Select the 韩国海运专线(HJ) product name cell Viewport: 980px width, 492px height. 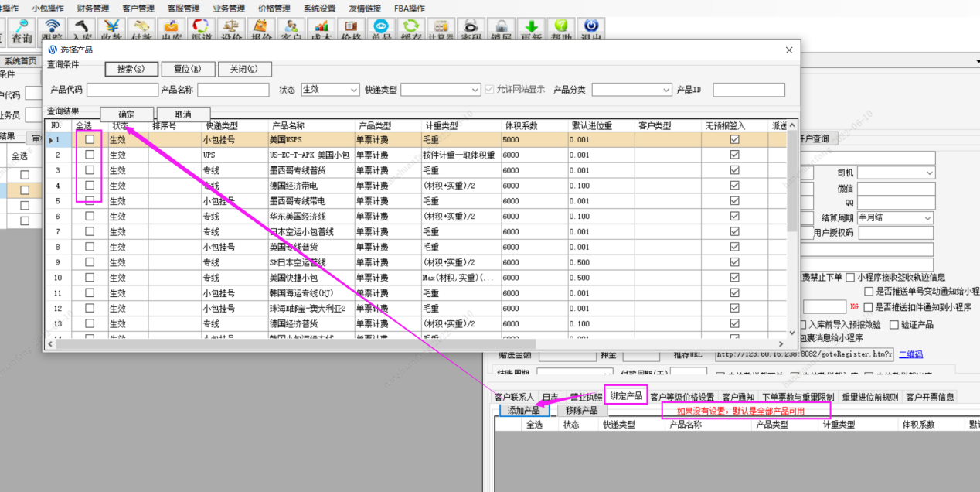(x=311, y=293)
